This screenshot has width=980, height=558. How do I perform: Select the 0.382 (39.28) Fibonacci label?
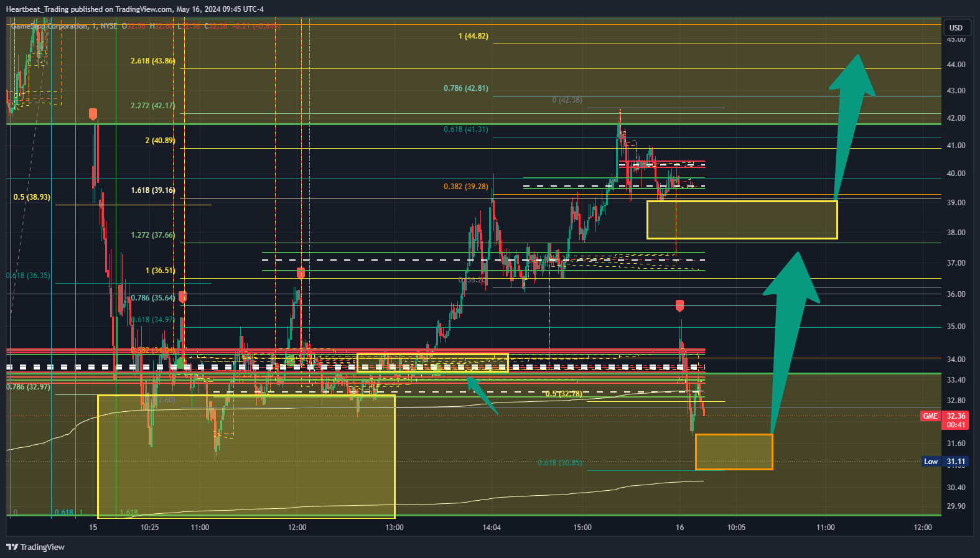(466, 187)
